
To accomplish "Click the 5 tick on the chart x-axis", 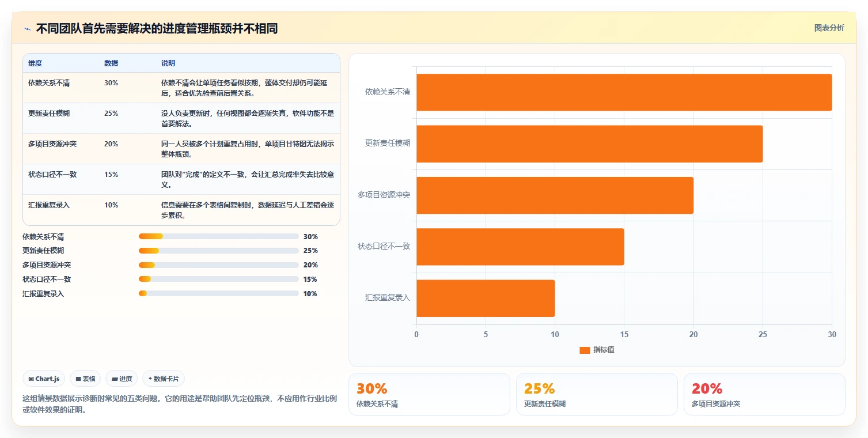I will tap(486, 334).
